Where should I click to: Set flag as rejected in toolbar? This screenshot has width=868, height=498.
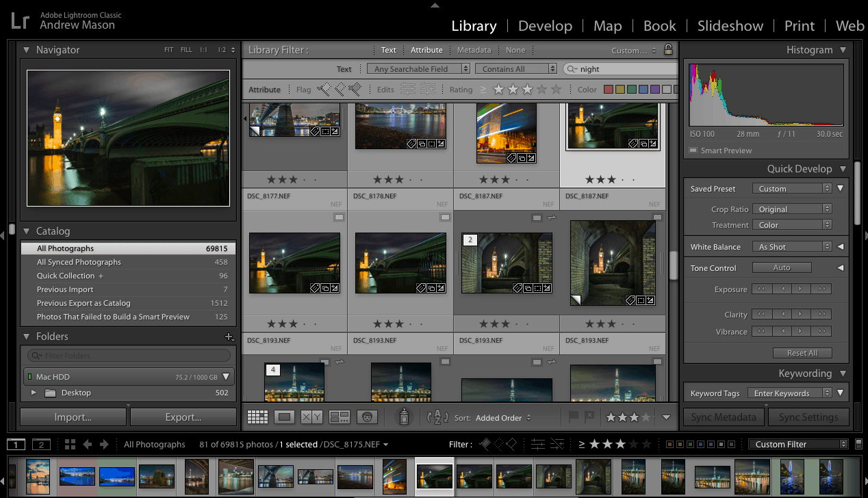coord(589,416)
